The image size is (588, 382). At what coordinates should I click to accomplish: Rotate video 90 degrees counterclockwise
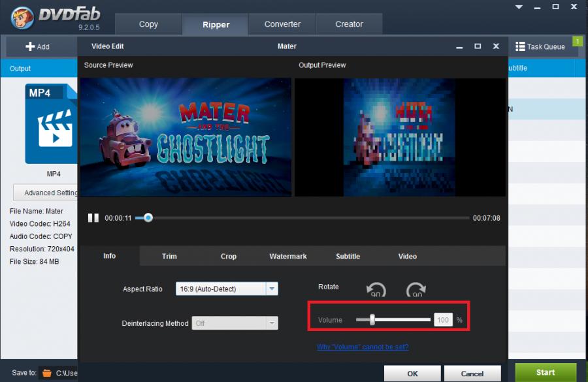[376, 289]
